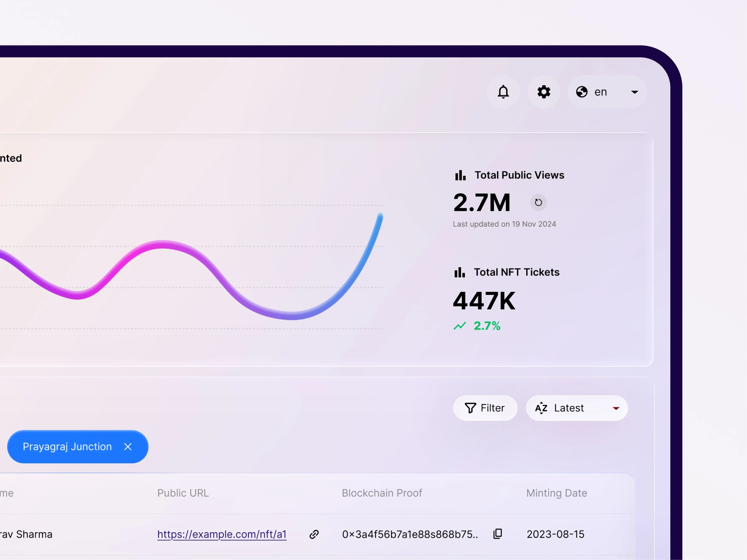Sort by Minting Date column header
The image size is (747, 560).
click(x=557, y=493)
